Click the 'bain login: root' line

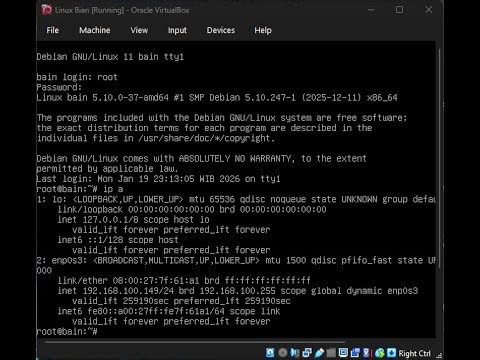[77, 77]
